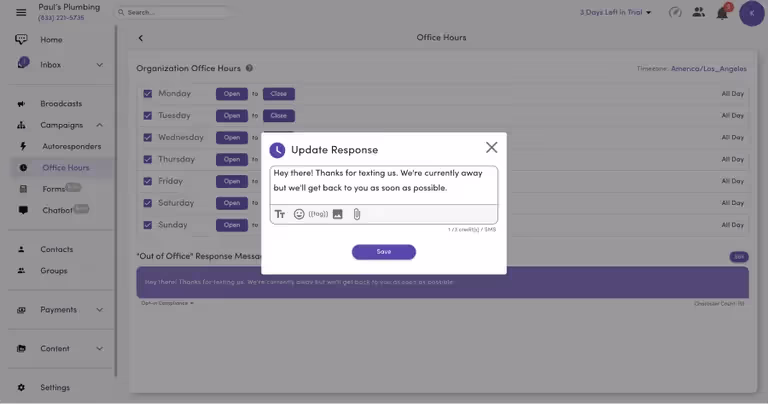Open Contacts menu item
The image size is (768, 404).
tap(56, 249)
